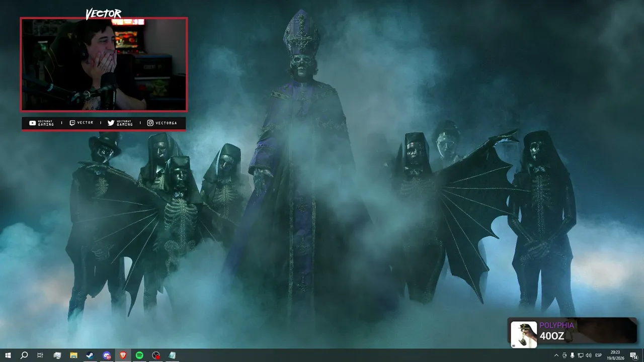
Task: Click the Twitch logo in overlay
Action: [72, 123]
